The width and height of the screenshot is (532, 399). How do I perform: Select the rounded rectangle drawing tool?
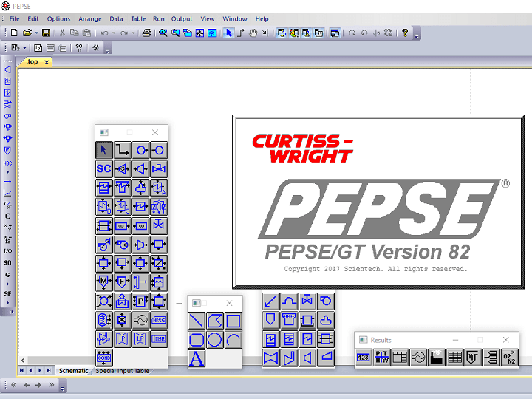coord(197,340)
